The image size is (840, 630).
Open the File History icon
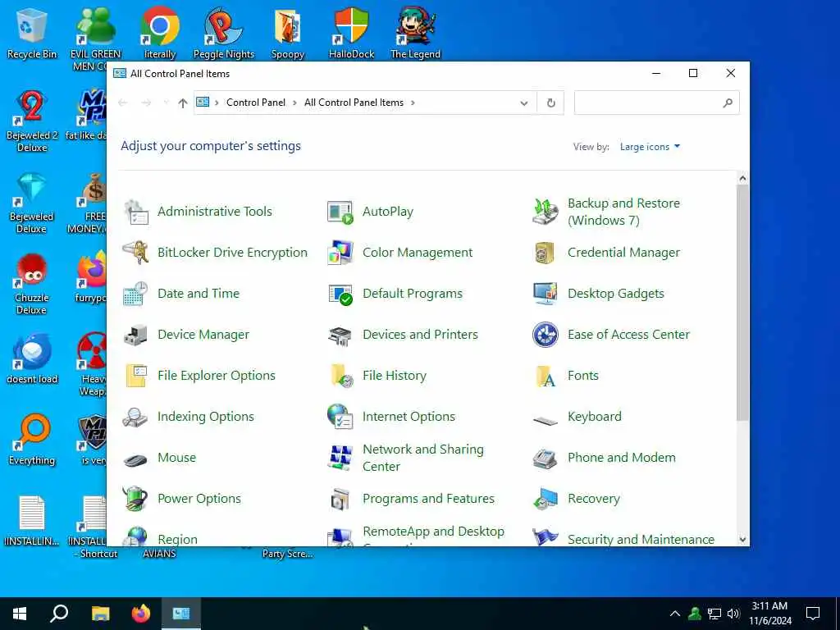(x=340, y=376)
